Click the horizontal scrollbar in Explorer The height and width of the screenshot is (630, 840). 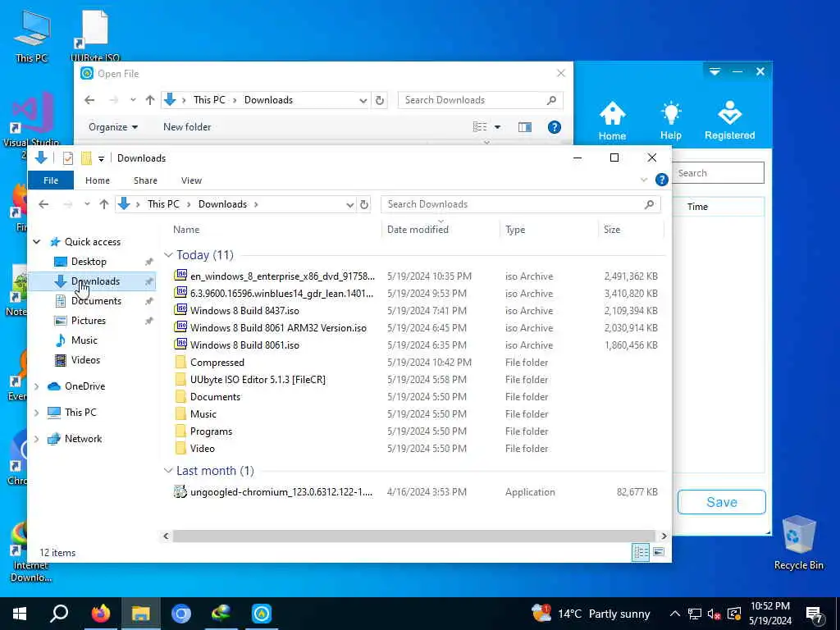(x=413, y=536)
